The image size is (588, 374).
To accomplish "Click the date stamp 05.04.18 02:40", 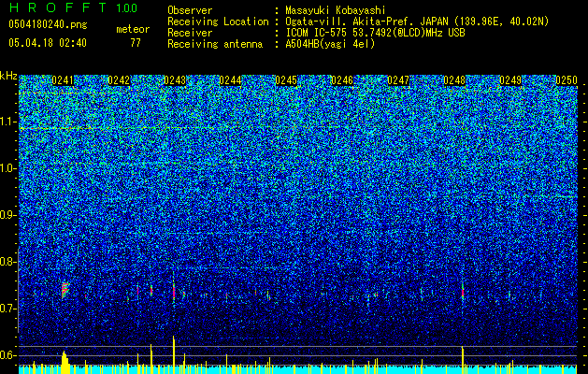I will (x=48, y=43).
